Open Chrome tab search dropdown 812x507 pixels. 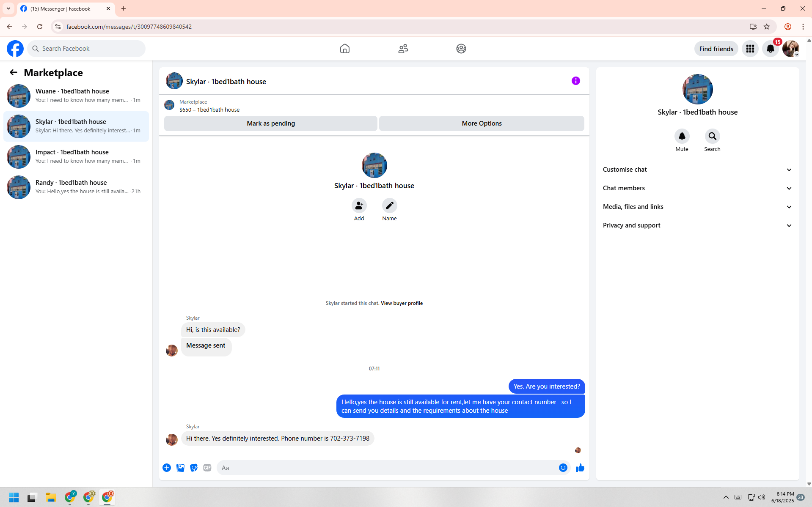[8, 8]
